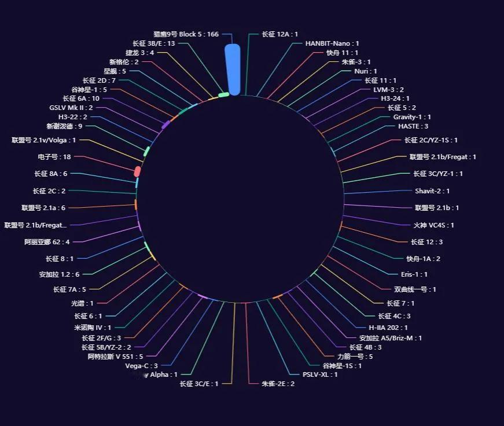Click the 'H3-22 : 2' label
Image resolution: width=504 pixels, height=426 pixels.
click(73, 117)
